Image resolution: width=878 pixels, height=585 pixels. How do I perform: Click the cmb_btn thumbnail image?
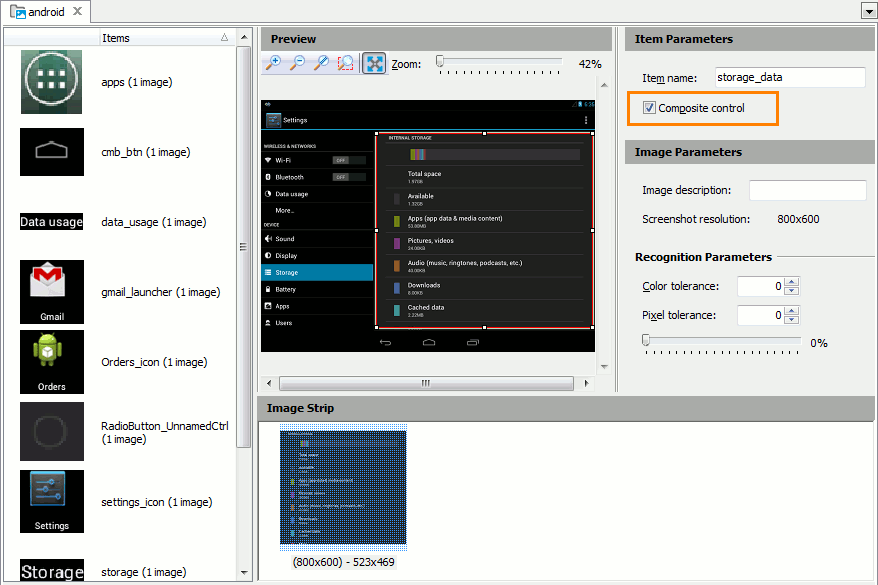tap(51, 151)
